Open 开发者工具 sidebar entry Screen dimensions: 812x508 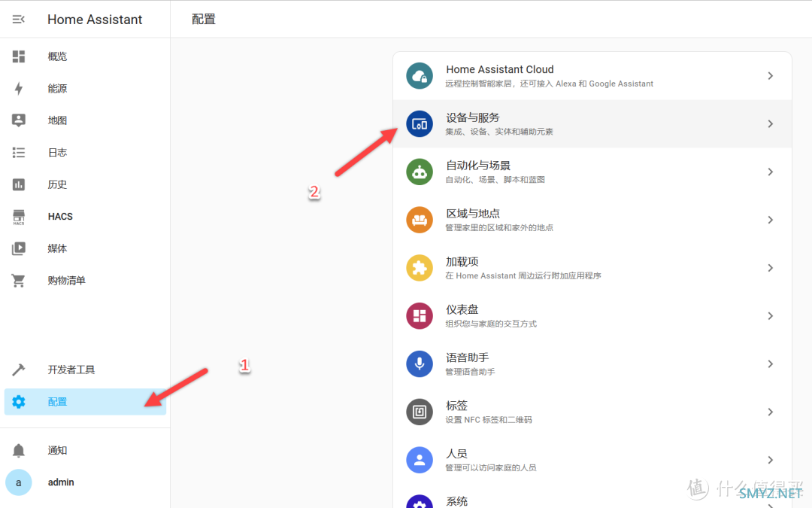click(x=71, y=370)
